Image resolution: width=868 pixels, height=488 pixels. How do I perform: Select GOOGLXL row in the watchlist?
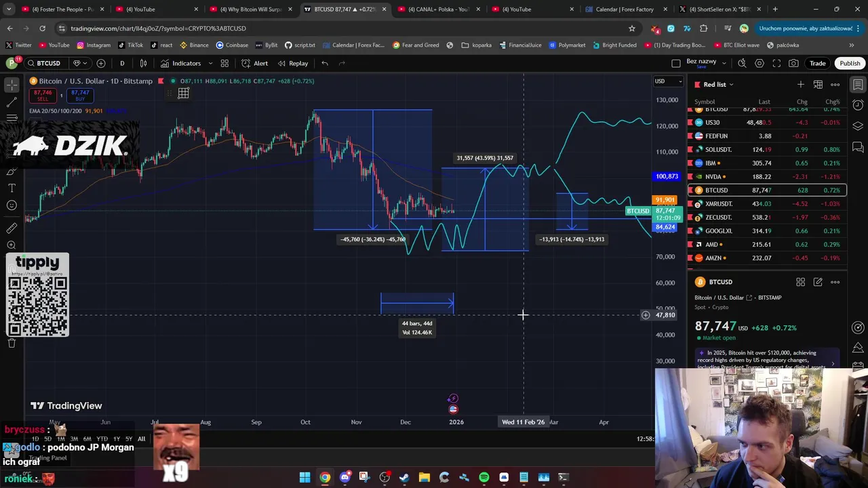tap(767, 231)
